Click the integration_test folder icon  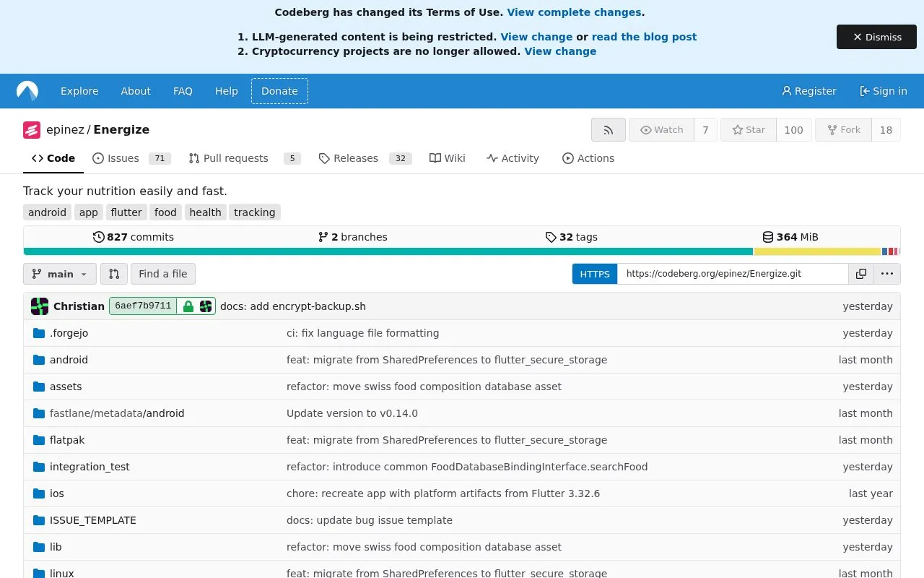[39, 467]
